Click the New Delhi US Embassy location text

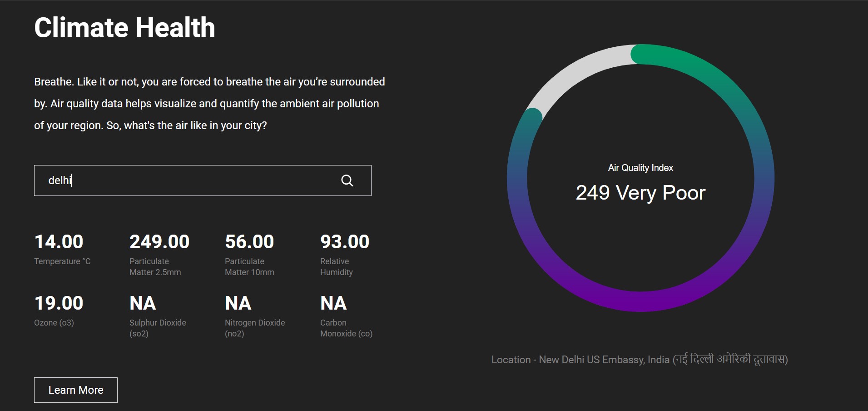tap(640, 359)
